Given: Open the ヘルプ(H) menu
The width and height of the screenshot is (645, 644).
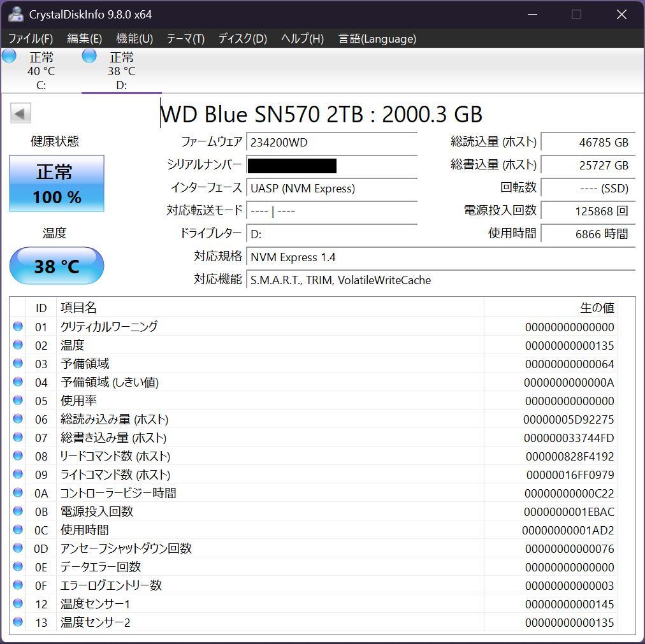Looking at the screenshot, I should (x=302, y=39).
